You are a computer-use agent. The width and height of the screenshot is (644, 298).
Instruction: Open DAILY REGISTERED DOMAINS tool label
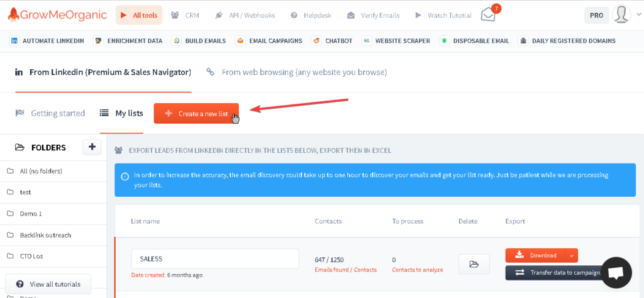[574, 41]
